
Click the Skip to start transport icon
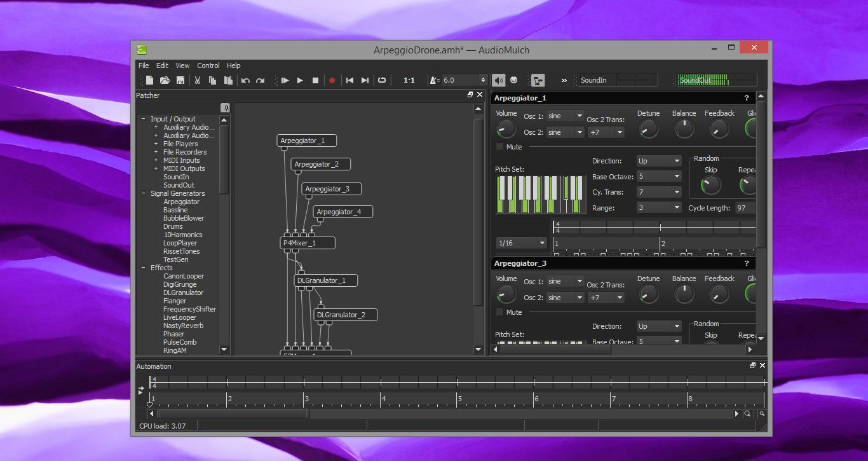click(349, 80)
